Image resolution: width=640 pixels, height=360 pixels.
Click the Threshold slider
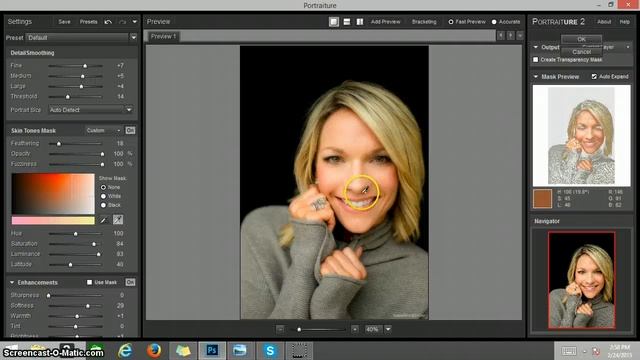pyautogui.click(x=75, y=97)
